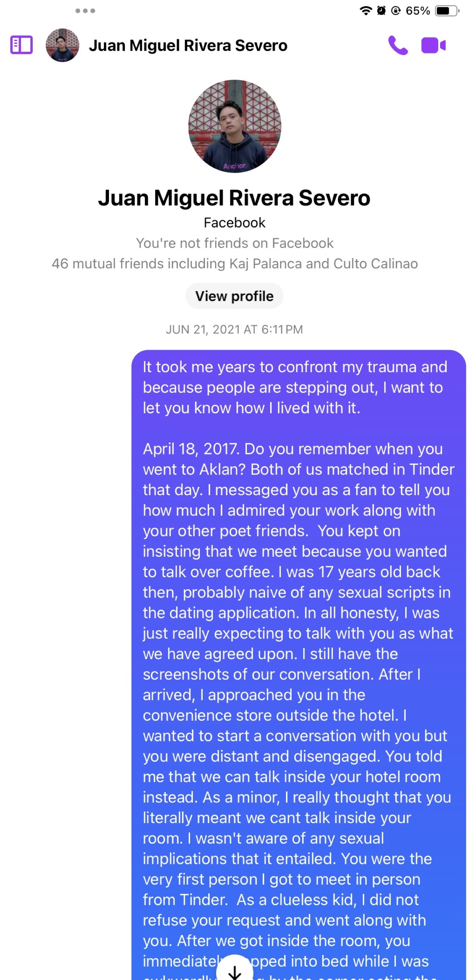
Task: Click the View profile button
Action: [234, 296]
